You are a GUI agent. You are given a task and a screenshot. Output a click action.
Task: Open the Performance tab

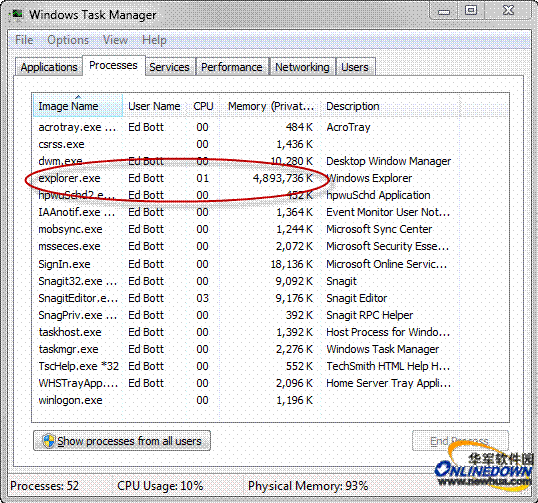[232, 67]
